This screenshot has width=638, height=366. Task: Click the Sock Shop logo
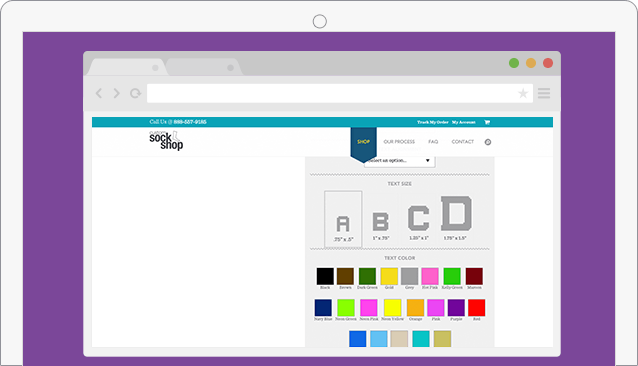tap(166, 140)
